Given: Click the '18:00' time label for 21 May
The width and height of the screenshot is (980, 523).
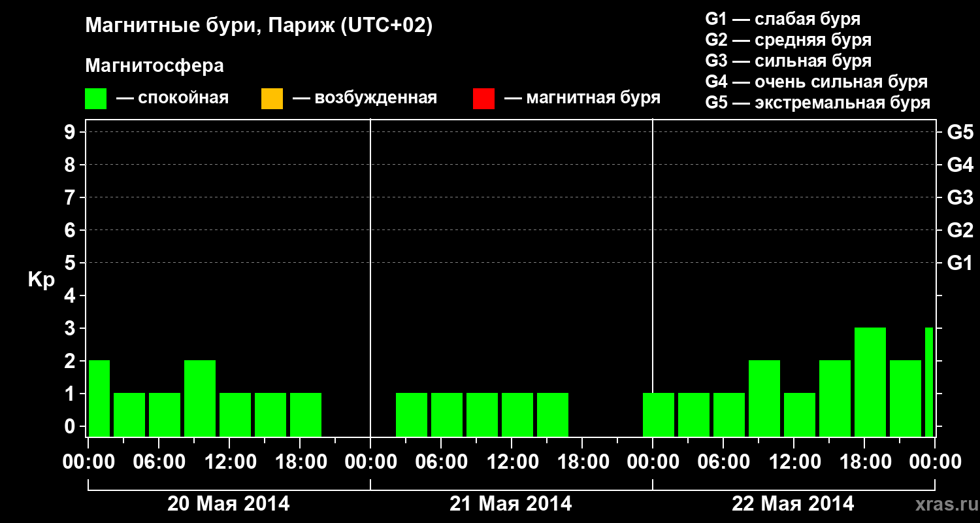Looking at the screenshot, I should (x=582, y=462).
